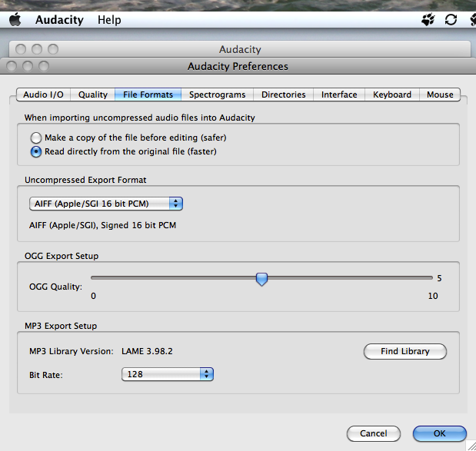This screenshot has width=476, height=451.
Task: Click the Find Library button
Action: coord(404,351)
